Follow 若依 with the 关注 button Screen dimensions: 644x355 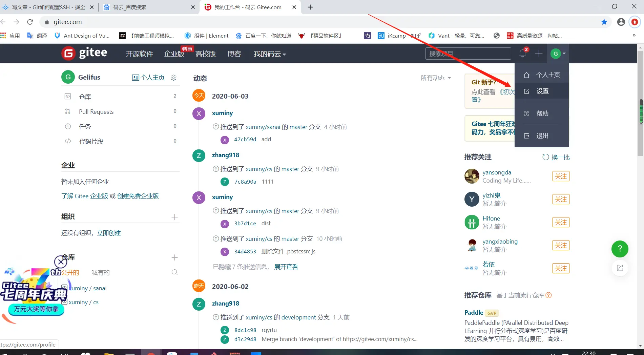tap(561, 268)
